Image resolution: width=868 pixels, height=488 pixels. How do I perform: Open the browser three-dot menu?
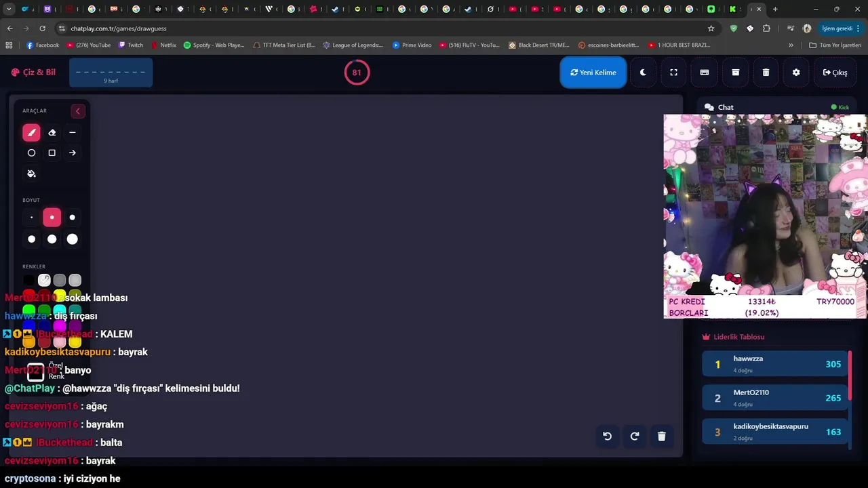[859, 28]
